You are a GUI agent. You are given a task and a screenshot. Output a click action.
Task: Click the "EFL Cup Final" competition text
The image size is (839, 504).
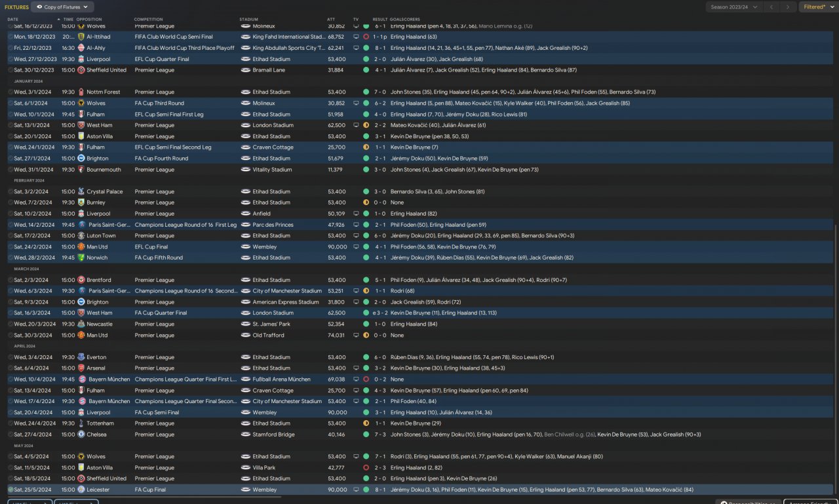point(152,247)
